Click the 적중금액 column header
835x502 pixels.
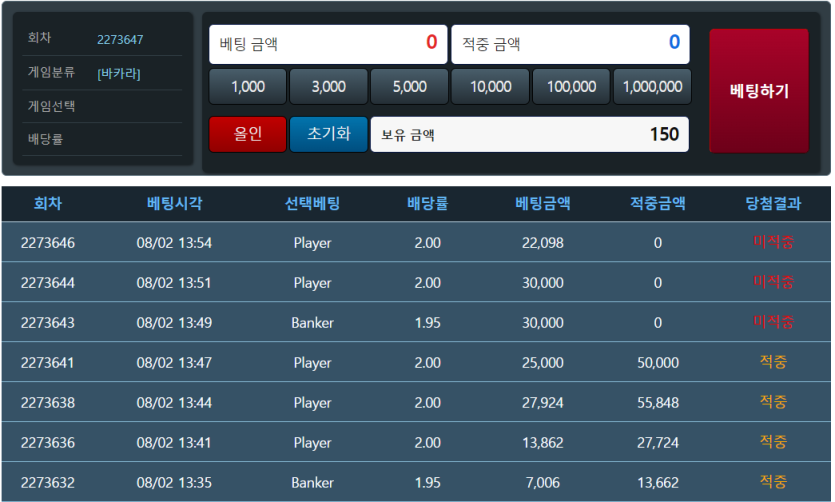click(x=658, y=203)
